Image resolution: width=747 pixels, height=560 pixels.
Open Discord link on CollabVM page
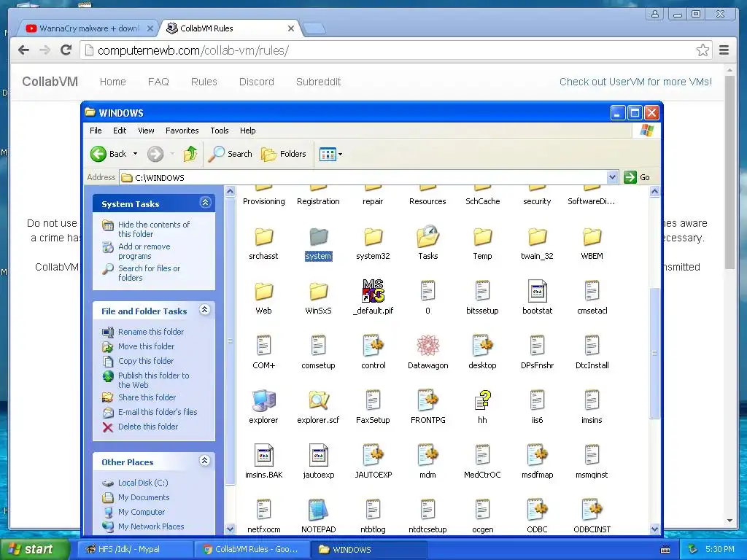coord(256,82)
